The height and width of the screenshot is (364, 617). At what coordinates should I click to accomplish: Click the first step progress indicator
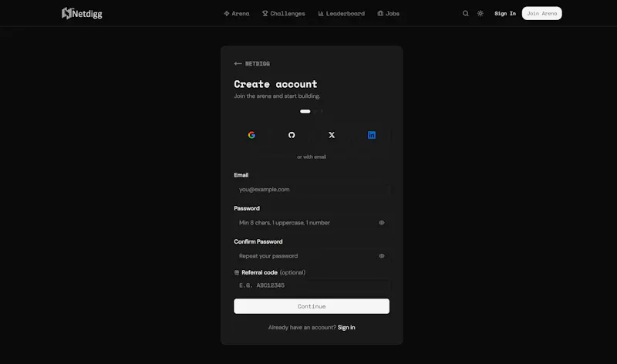coord(305,111)
